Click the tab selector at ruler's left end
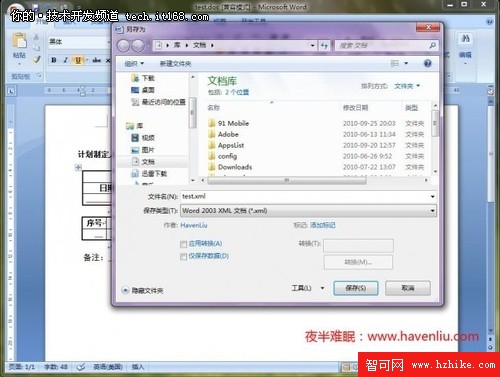Screen dimensions: 500x377 (x=11, y=90)
